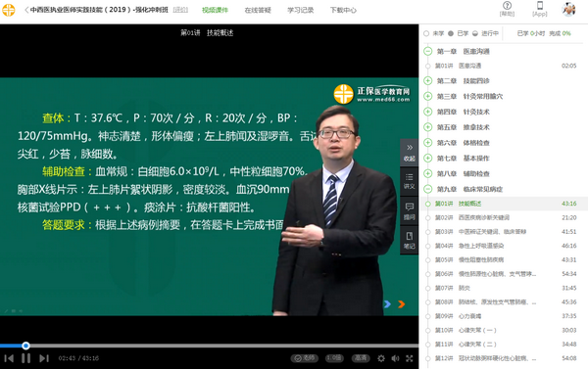Open the App download icon

click(x=540, y=9)
